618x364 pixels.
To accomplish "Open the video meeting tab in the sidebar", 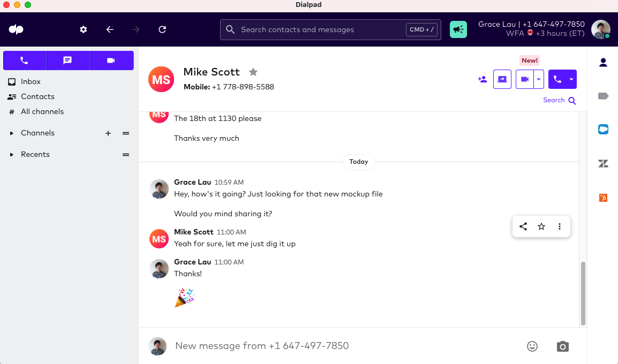I will (x=111, y=60).
